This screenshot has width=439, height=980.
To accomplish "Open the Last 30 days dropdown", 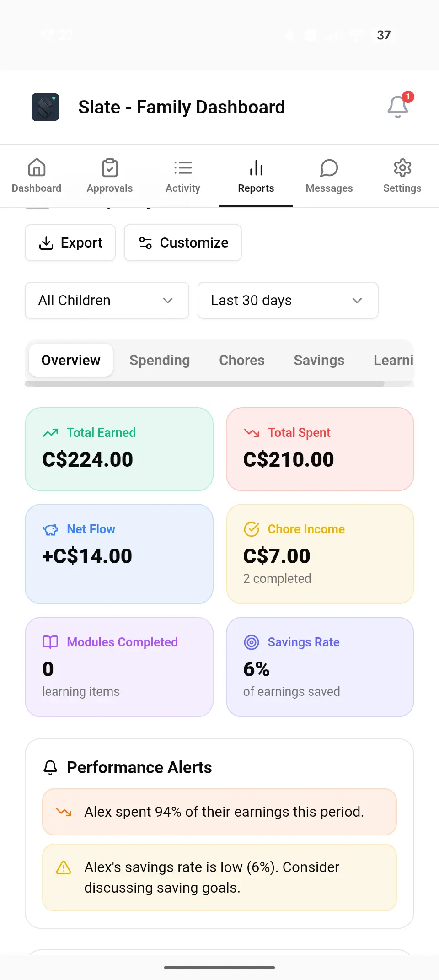I will 288,300.
